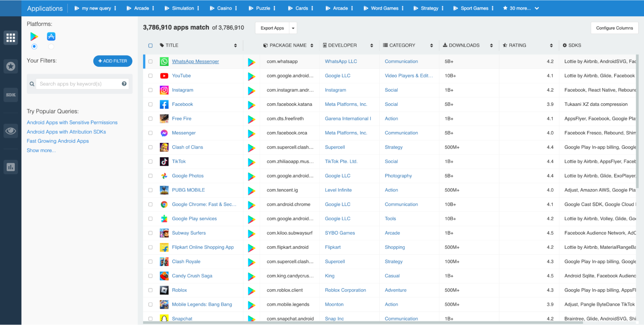Toggle the select-all checkbox in table header
The width and height of the screenshot is (644, 325).
(150, 45)
